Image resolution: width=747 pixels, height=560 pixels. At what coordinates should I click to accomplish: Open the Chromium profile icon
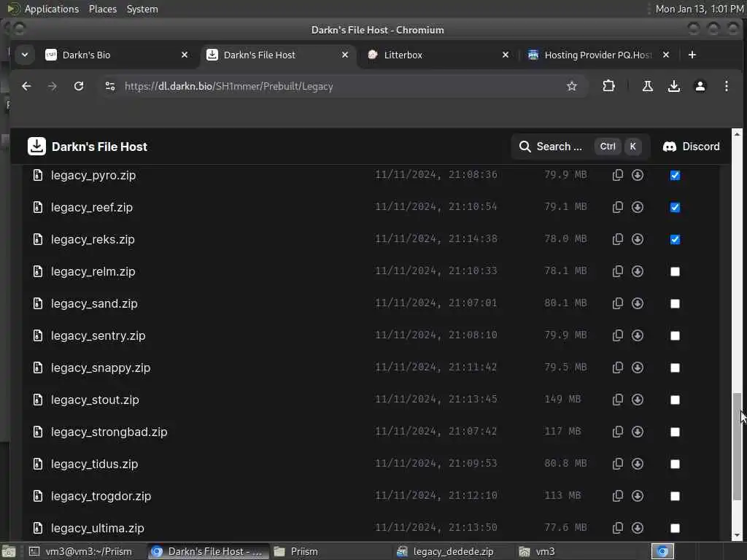tap(700, 86)
